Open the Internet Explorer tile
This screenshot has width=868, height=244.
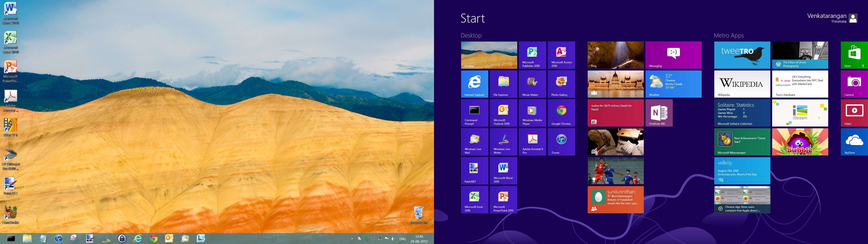pos(474,84)
